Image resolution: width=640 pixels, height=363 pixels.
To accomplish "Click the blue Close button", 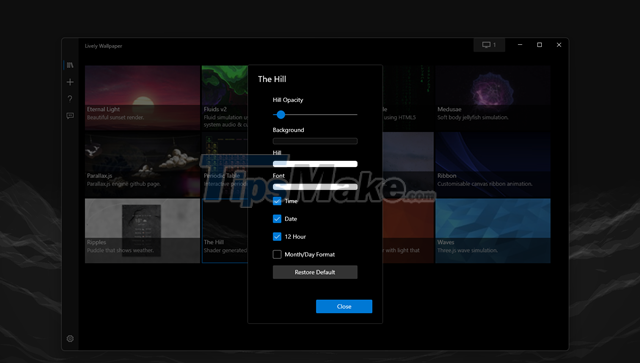I will coord(344,307).
